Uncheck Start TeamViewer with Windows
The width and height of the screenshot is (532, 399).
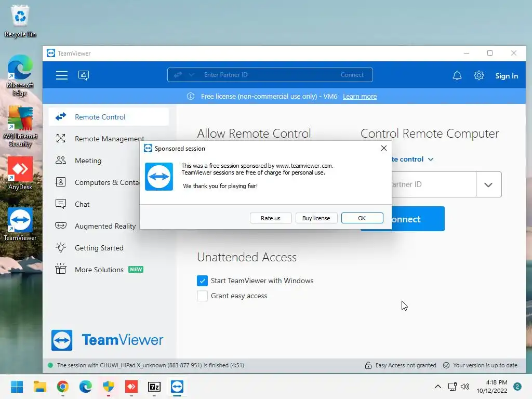202,281
